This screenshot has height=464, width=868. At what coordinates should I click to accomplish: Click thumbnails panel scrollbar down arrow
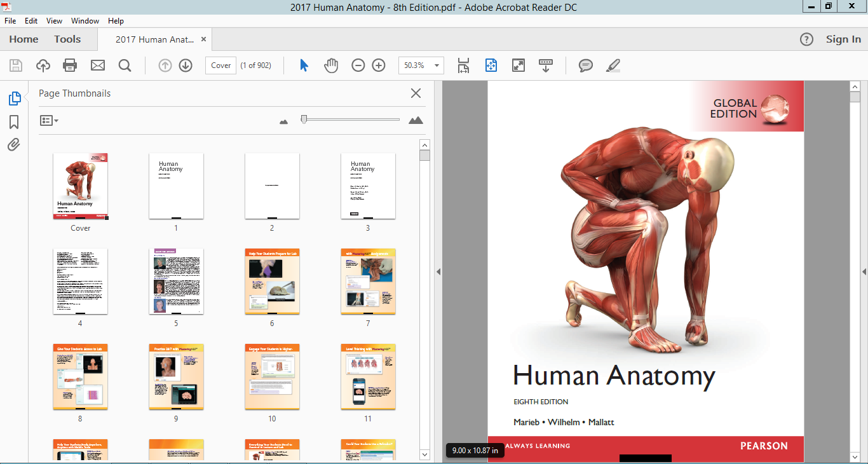425,454
